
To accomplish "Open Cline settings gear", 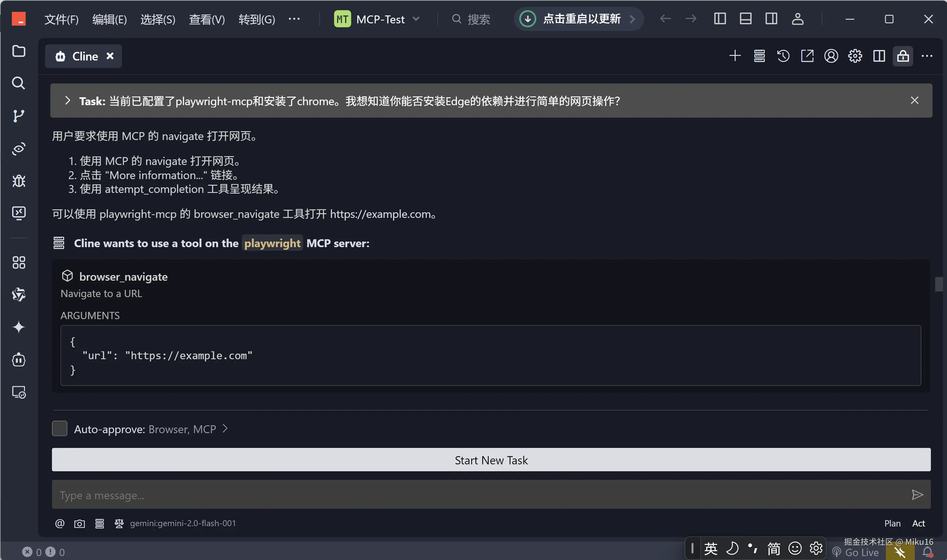I will [855, 56].
